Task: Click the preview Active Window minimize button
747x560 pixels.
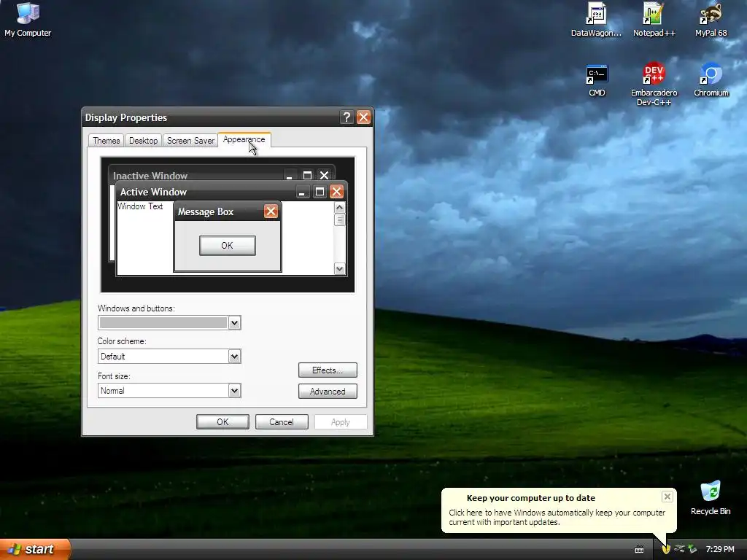Action: (302, 192)
